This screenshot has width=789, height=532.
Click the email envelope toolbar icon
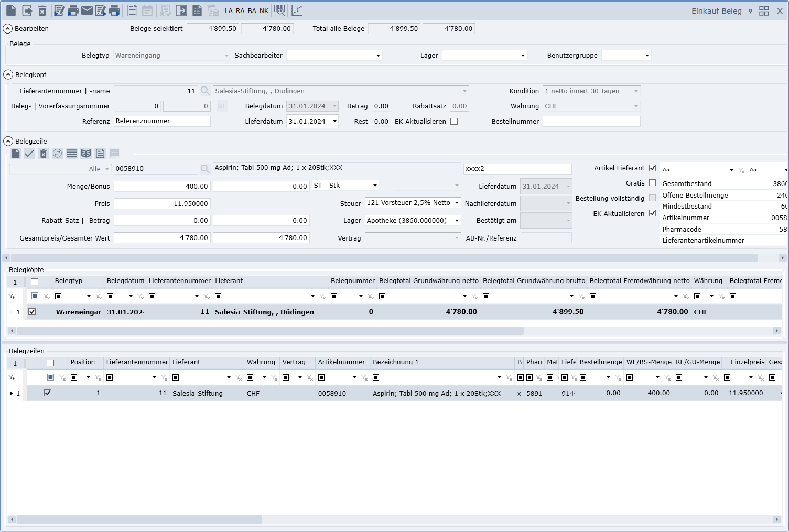[x=87, y=10]
